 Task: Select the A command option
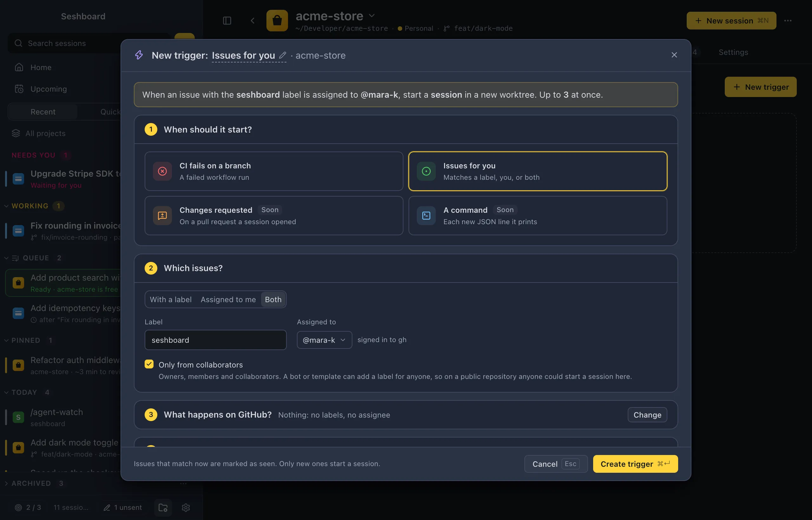[x=538, y=215]
